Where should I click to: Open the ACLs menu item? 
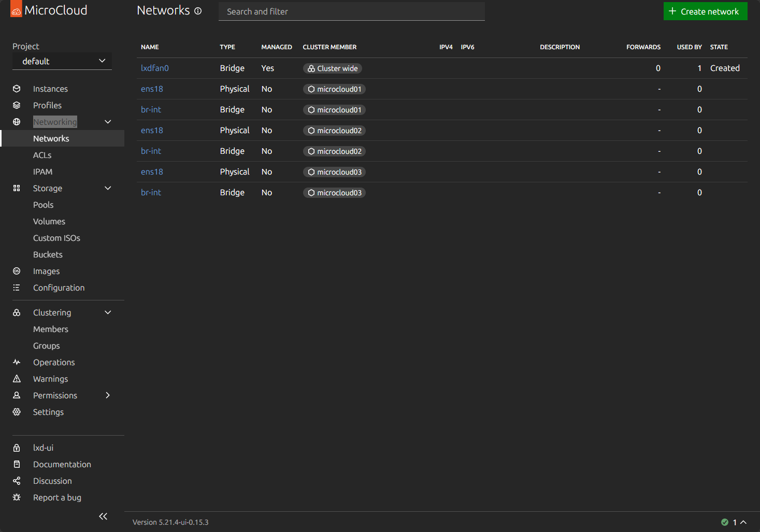click(x=62, y=155)
